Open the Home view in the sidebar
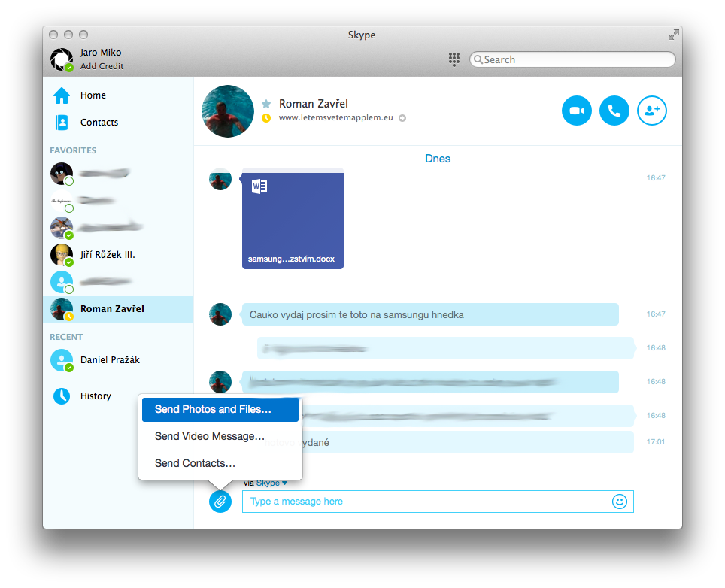This screenshot has width=725, height=588. coord(92,95)
